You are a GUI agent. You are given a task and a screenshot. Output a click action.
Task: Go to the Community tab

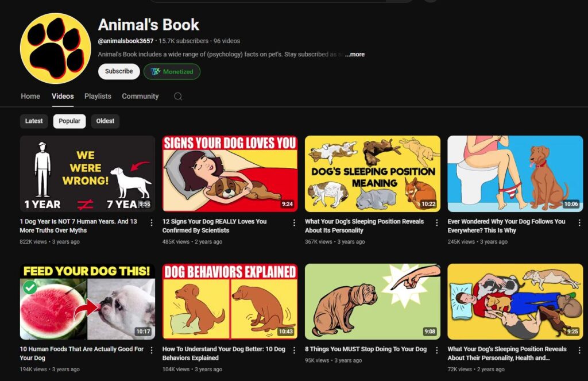click(140, 96)
